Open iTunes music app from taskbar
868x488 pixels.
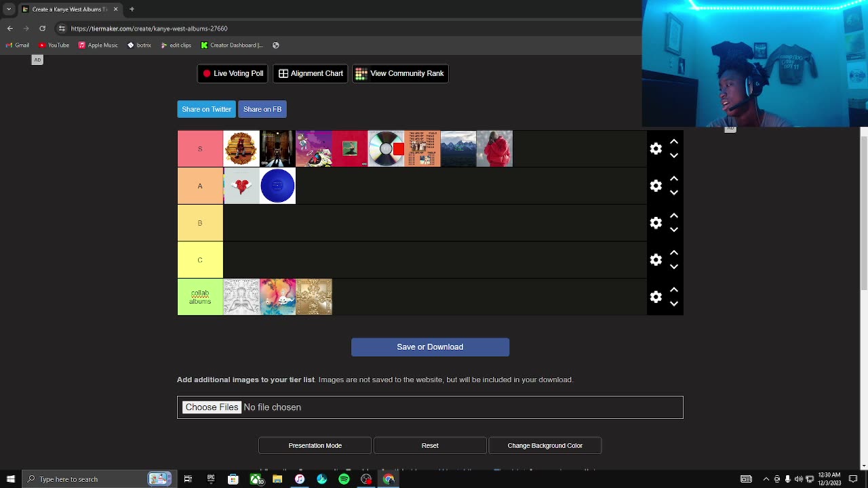(300, 479)
